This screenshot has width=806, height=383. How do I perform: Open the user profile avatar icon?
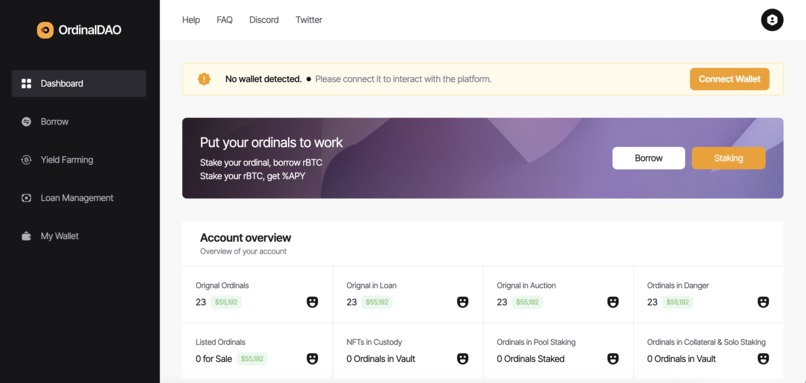[772, 20]
